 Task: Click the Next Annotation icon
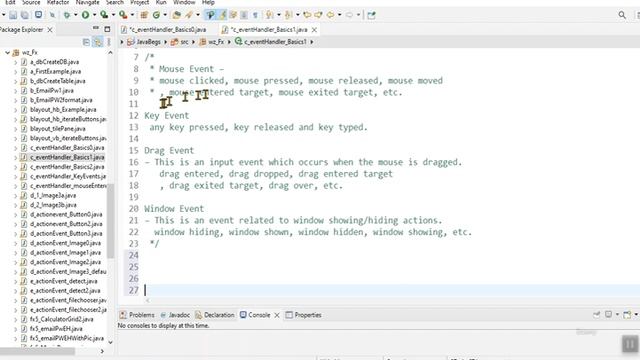coord(269,15)
